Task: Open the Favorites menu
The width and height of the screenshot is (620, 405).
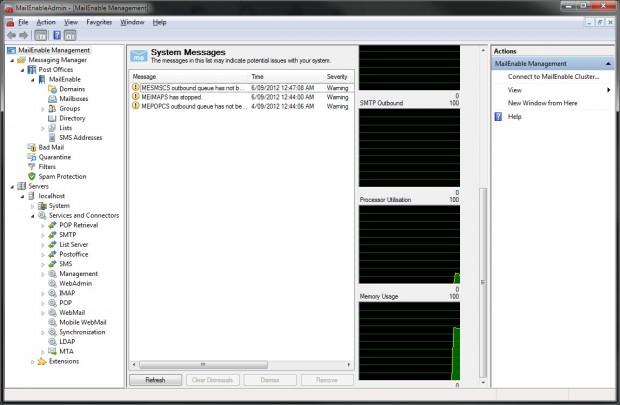Action: [x=99, y=23]
